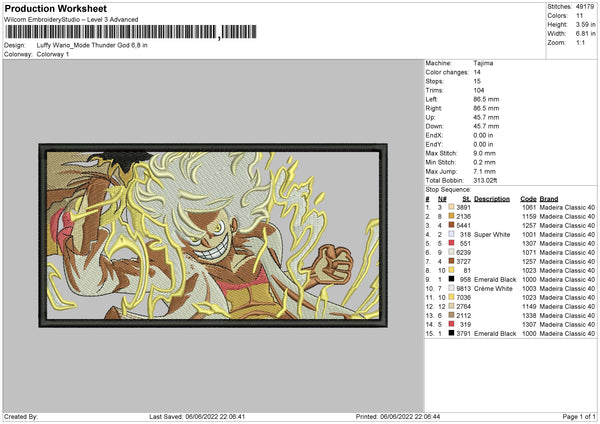Click the barcode under the worksheet title
The width and height of the screenshot is (600, 424).
pos(130,32)
